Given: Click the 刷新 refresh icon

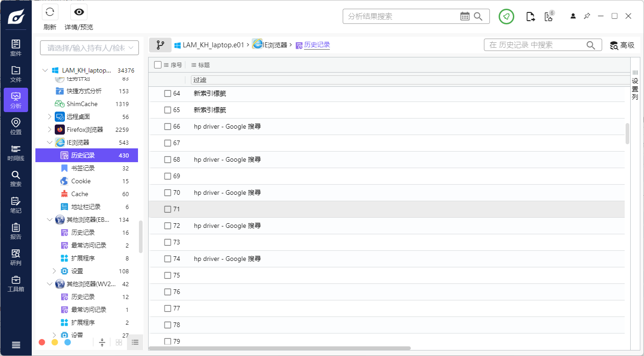Looking at the screenshot, I should coord(50,12).
